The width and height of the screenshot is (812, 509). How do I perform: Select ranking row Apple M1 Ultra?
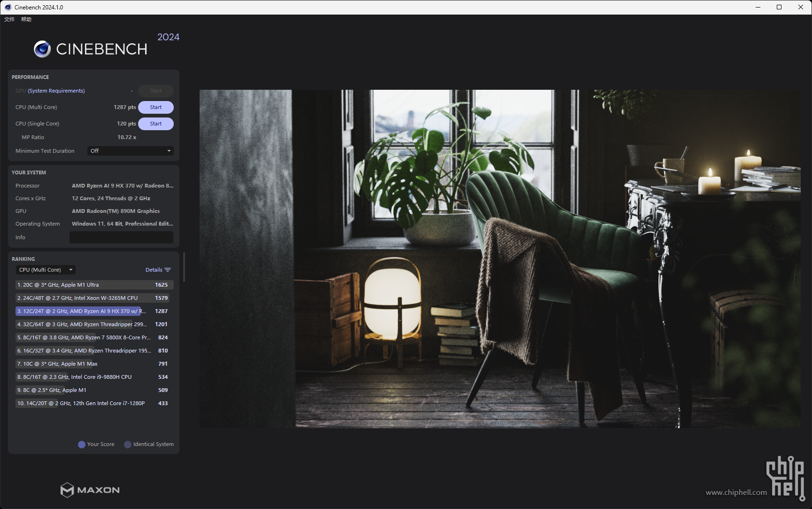click(94, 285)
